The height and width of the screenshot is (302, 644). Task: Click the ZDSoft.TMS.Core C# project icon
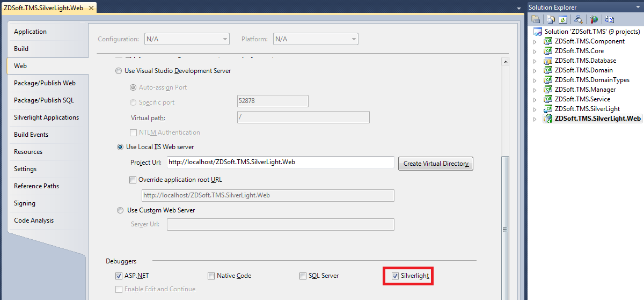tap(548, 51)
